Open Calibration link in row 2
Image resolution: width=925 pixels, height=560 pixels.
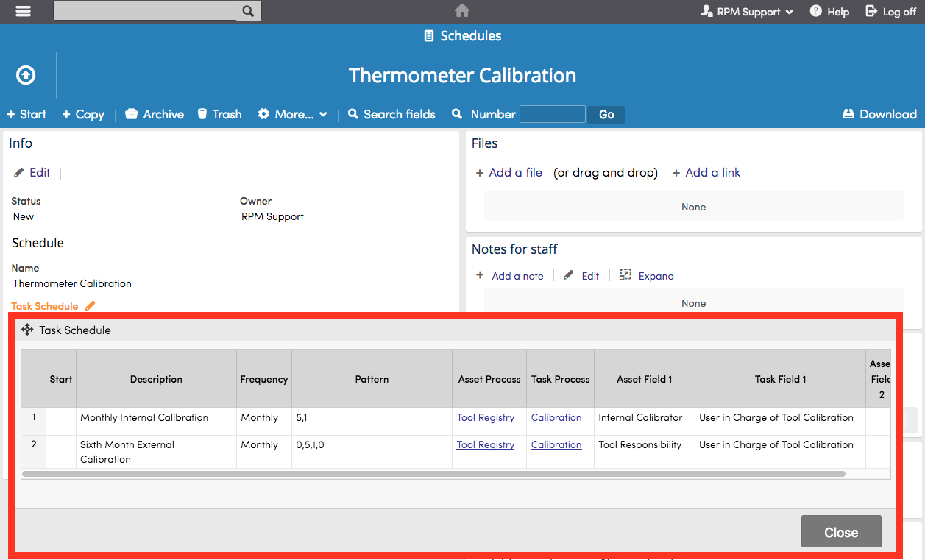[x=556, y=444]
